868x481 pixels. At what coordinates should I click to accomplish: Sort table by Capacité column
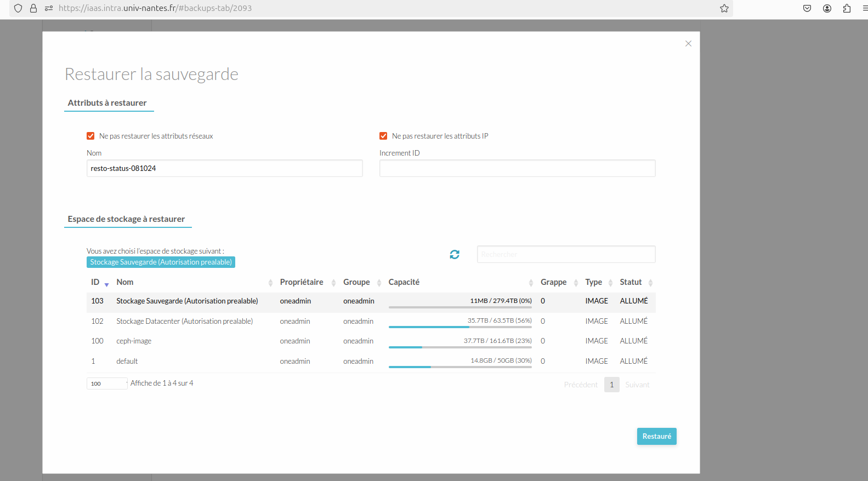pos(404,282)
